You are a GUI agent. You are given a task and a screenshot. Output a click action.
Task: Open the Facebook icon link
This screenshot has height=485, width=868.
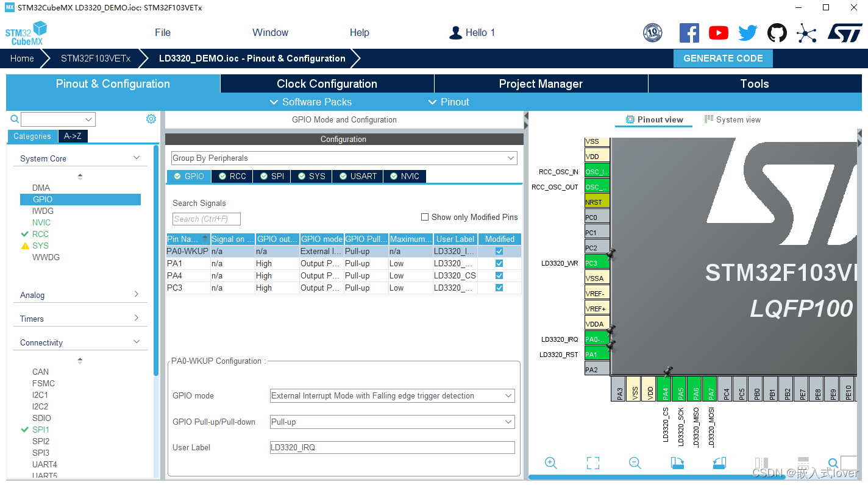[689, 33]
